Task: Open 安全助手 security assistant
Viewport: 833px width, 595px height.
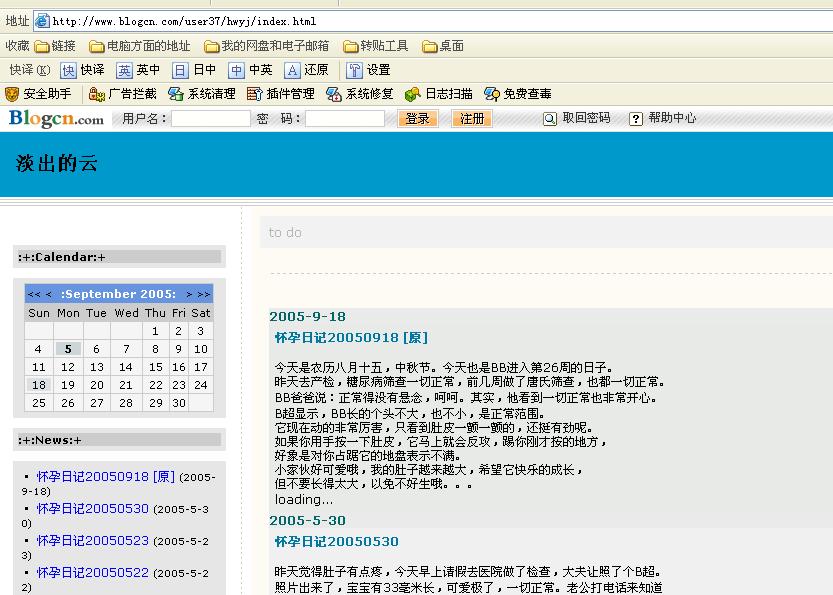Action: pos(13,94)
